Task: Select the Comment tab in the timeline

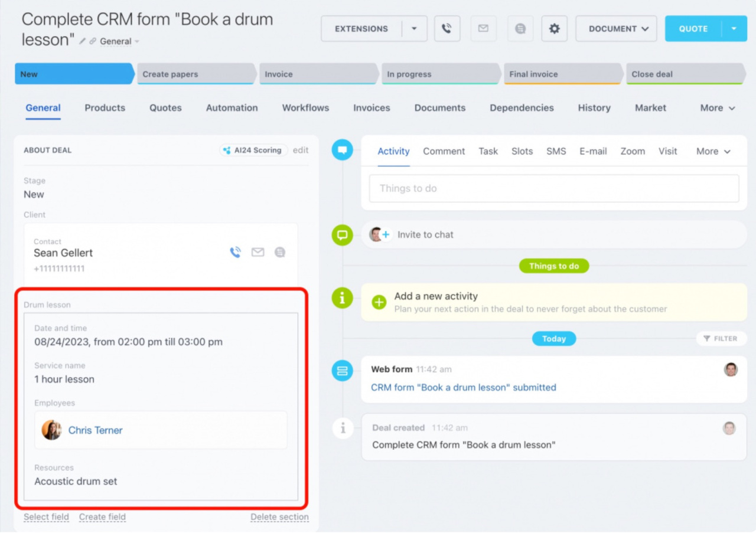Action: tap(444, 151)
